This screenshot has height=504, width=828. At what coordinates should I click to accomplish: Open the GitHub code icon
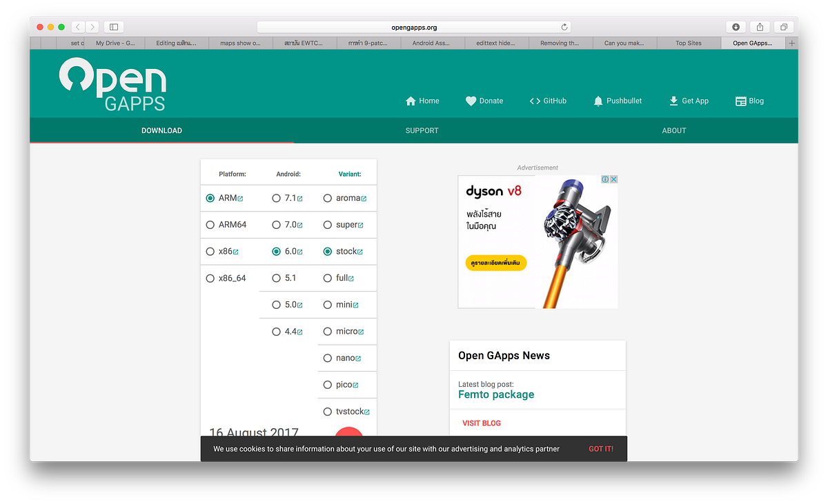[535, 101]
